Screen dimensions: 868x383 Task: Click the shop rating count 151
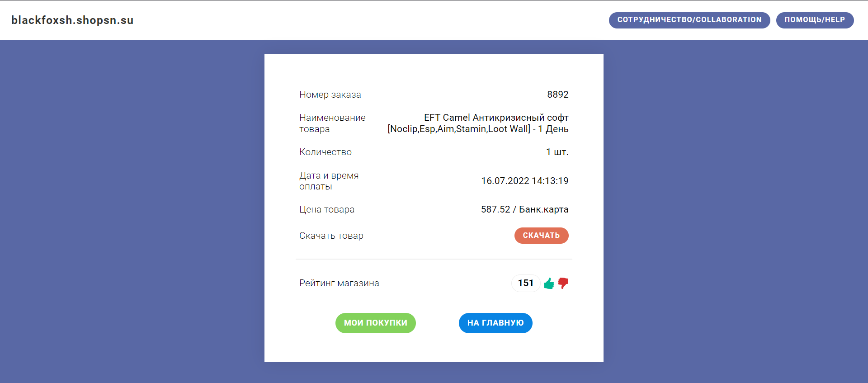(x=526, y=283)
